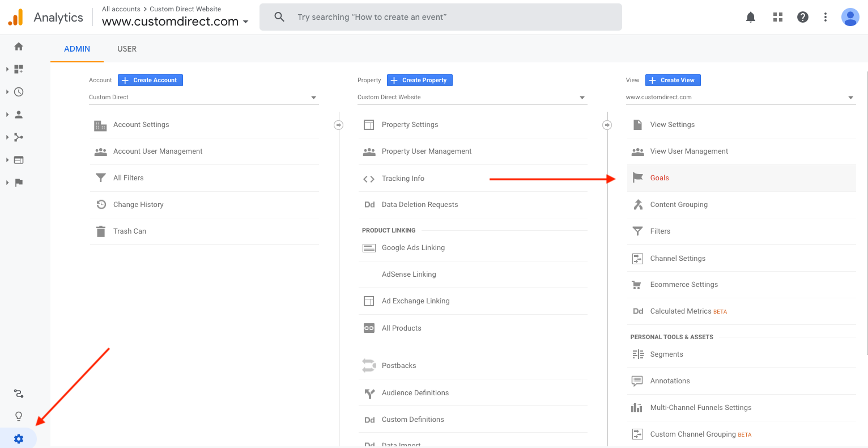Image resolution: width=868 pixels, height=448 pixels.
Task: Click the Change History clock icon
Action: pyautogui.click(x=101, y=205)
